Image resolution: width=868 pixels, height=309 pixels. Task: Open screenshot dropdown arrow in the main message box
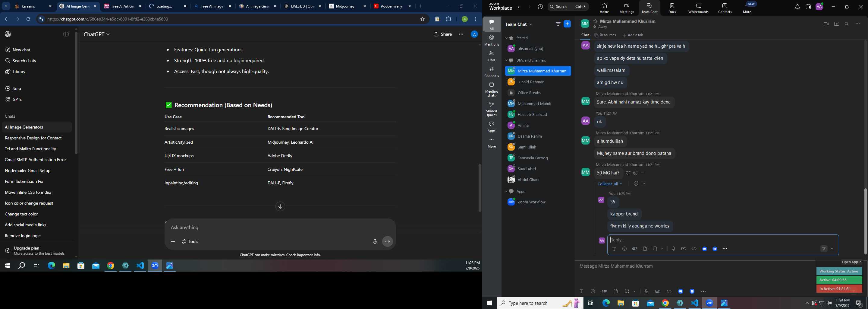click(634, 291)
